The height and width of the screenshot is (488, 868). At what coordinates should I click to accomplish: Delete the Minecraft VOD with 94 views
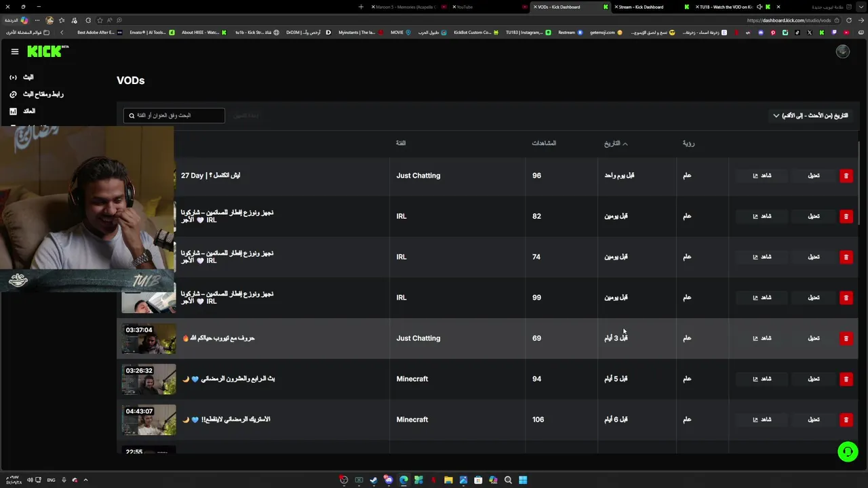point(846,379)
